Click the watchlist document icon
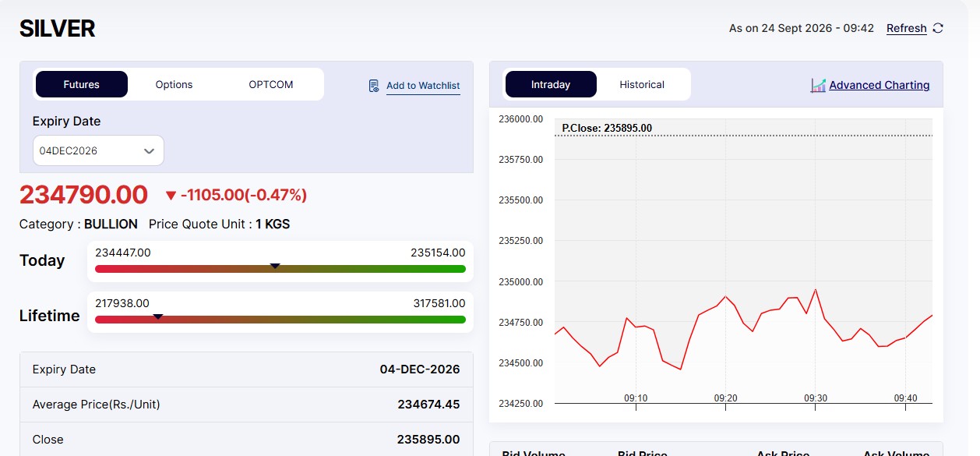This screenshot has height=456, width=980. coord(374,86)
